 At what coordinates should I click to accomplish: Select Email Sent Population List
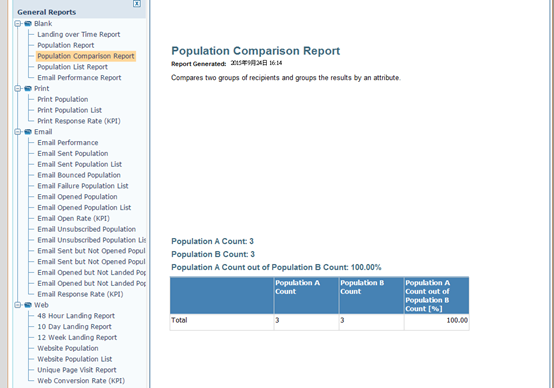point(79,164)
